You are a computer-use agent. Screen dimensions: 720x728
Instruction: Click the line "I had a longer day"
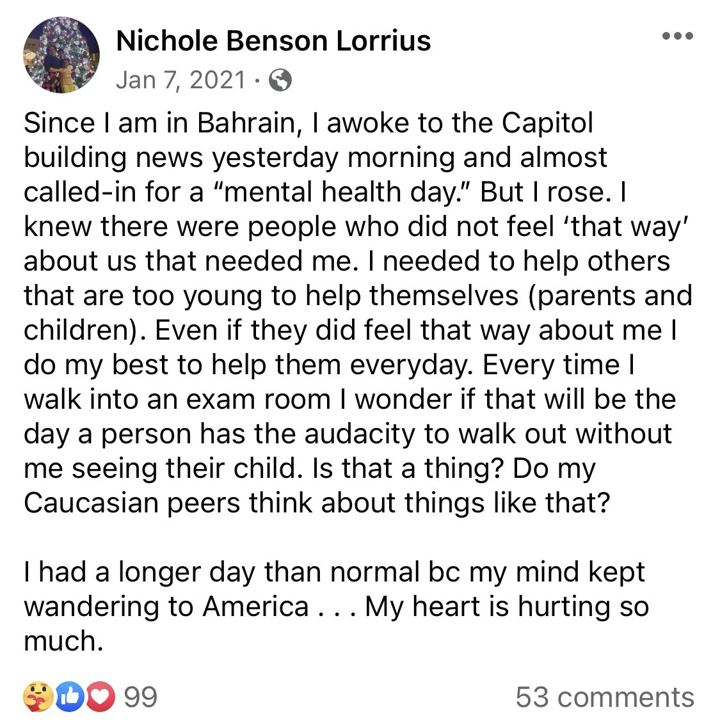[x=333, y=572]
